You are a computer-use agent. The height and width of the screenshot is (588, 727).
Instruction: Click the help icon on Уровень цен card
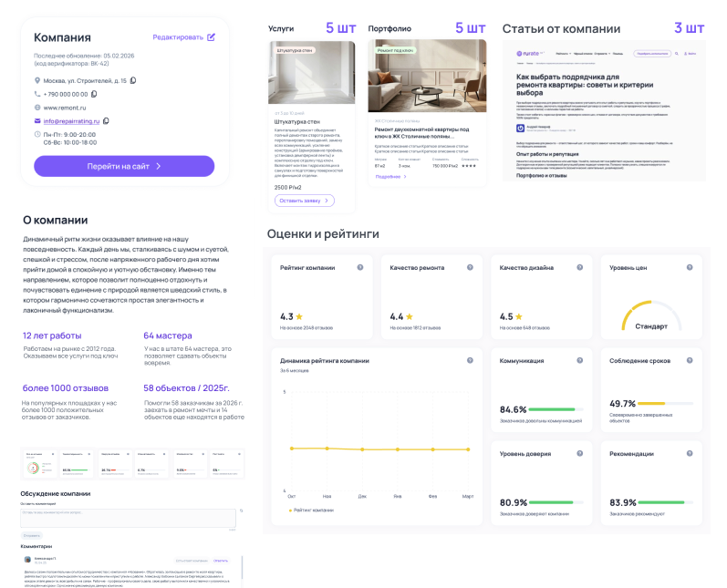[691, 267]
